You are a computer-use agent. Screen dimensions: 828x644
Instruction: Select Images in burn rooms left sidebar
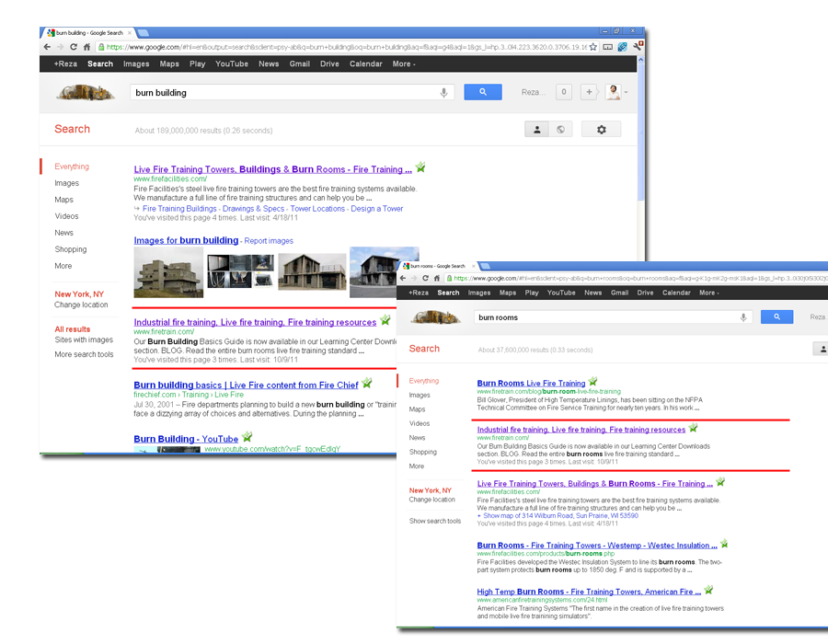coord(420,395)
